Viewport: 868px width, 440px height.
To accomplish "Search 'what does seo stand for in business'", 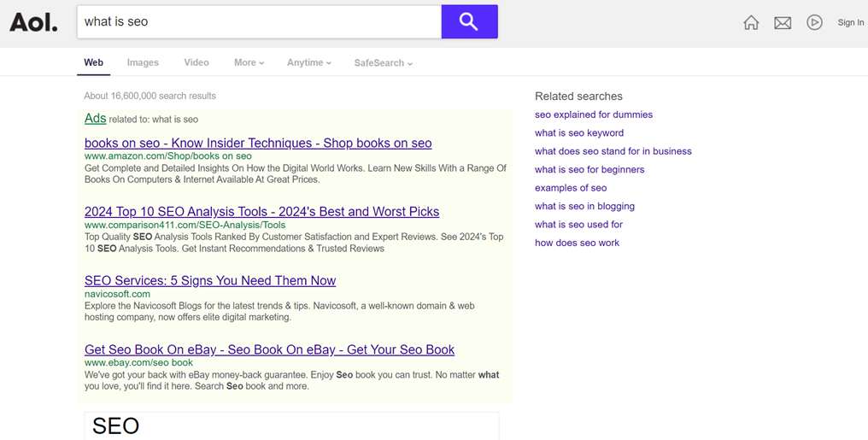I will point(613,151).
